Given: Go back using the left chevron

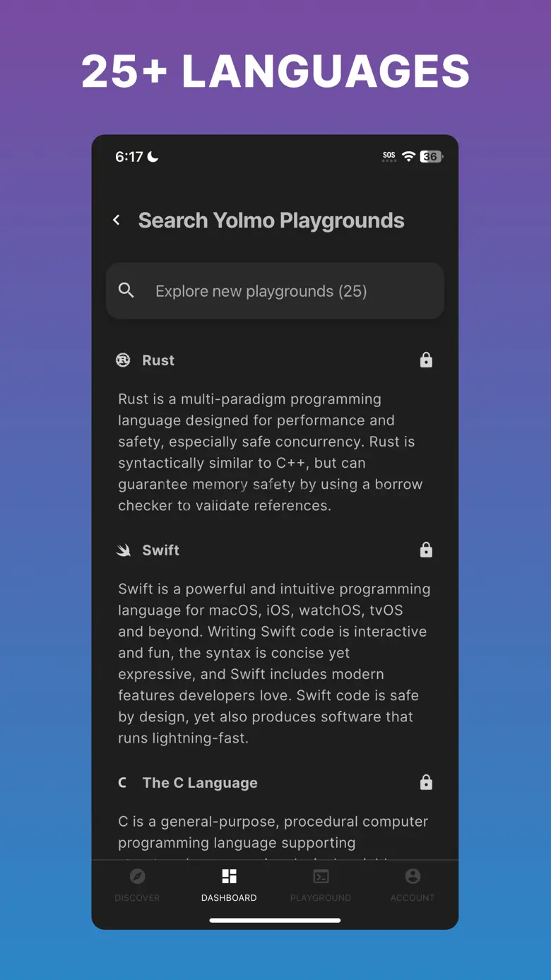Looking at the screenshot, I should click(117, 220).
